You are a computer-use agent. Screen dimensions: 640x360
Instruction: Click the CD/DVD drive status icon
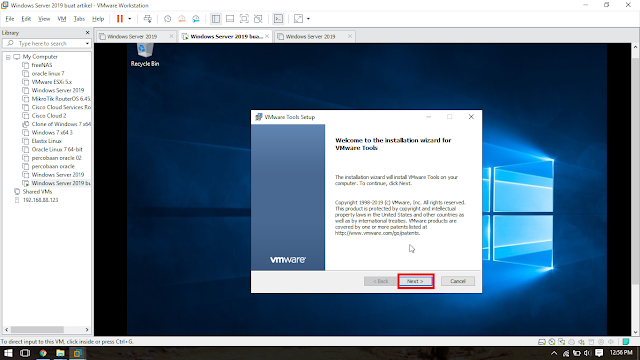(552, 342)
